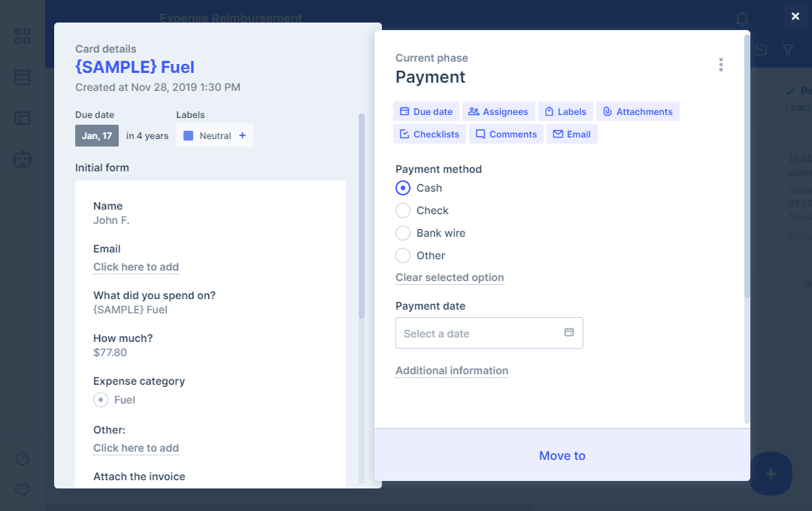812x511 pixels.
Task: Click here to add Email value
Action: coord(136,267)
